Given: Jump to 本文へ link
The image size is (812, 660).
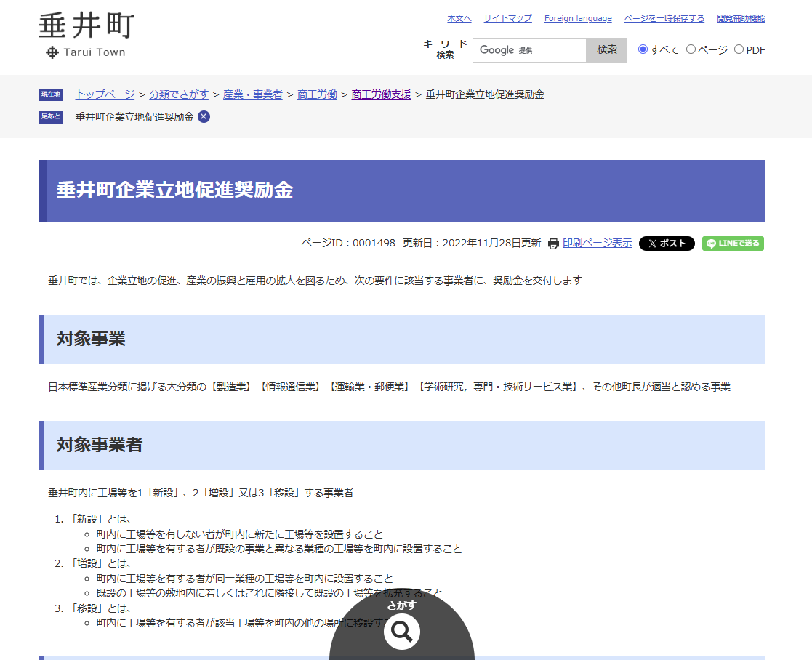Looking at the screenshot, I should click(459, 19).
